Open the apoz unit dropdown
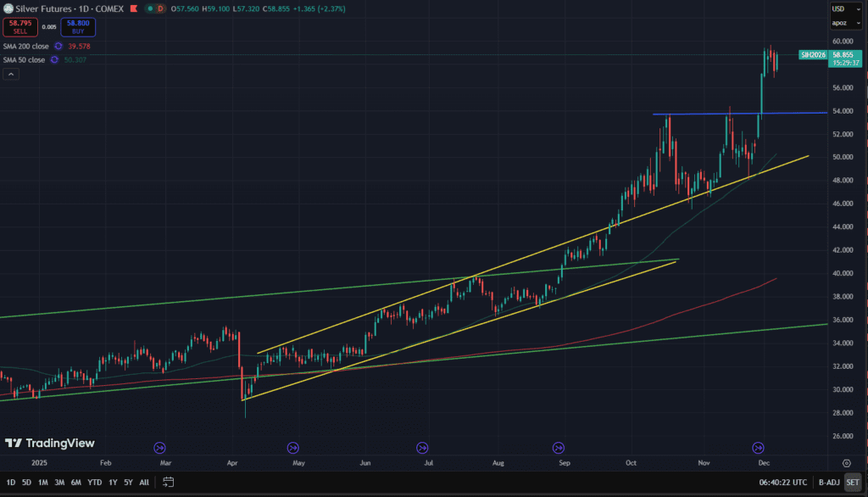 [x=842, y=23]
